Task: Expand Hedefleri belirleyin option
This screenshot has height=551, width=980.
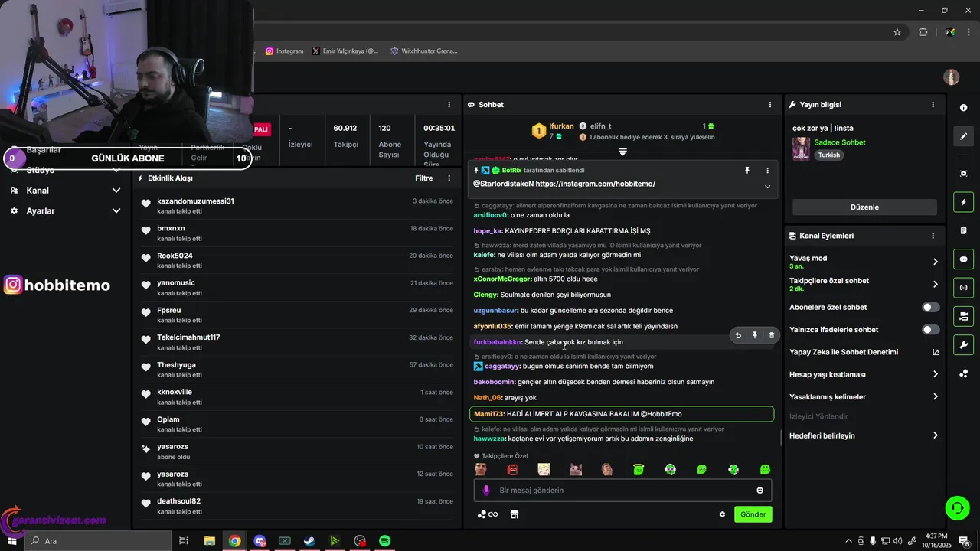Action: point(935,435)
